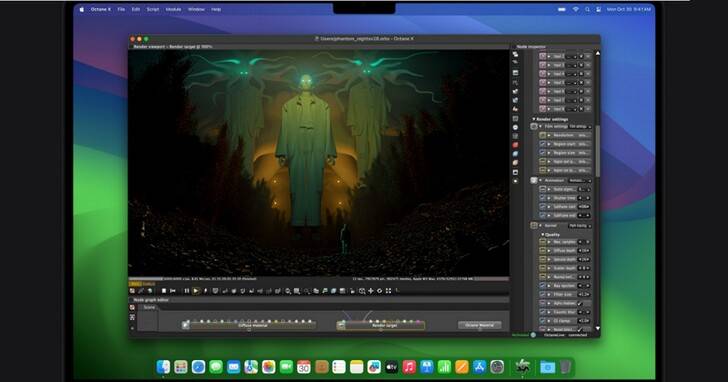Image resolution: width=728 pixels, height=382 pixels.
Task: Click the bottom icon in the Node inspector sidebar
Action: (515, 181)
